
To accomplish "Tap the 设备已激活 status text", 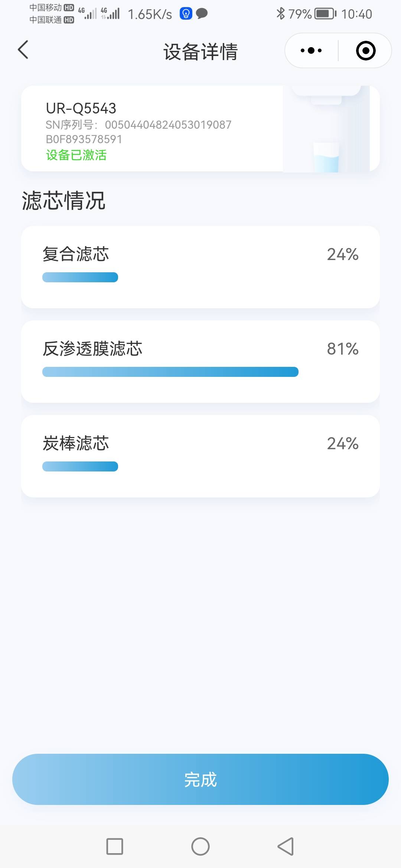I will tap(76, 155).
